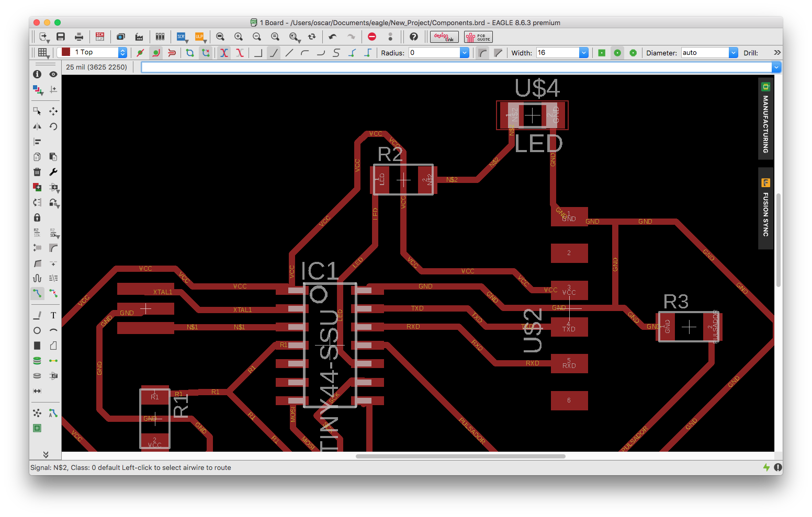This screenshot has height=517, width=812.
Task: Open the layer dropdown showing 1 Top
Action: [94, 52]
